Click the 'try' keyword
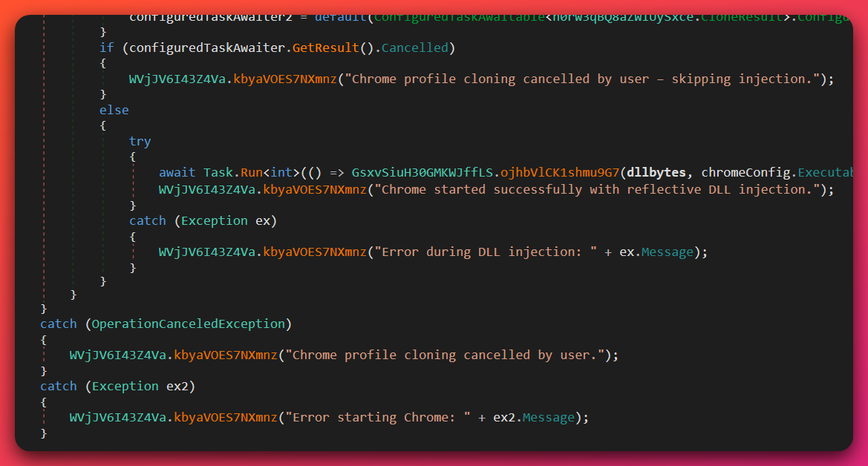868x466 pixels. tap(140, 142)
